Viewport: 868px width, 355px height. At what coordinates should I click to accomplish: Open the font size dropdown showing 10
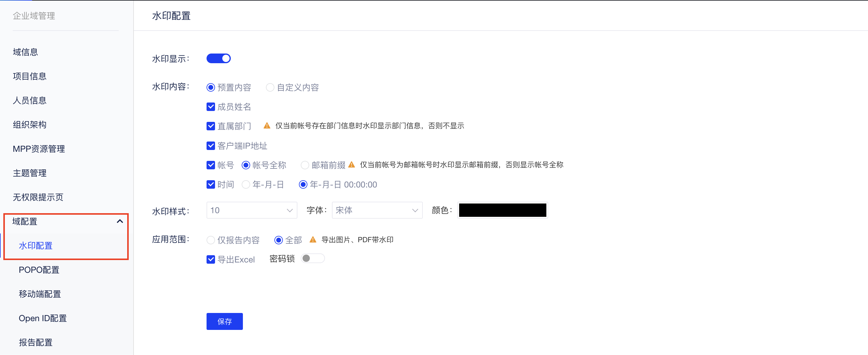coord(252,210)
